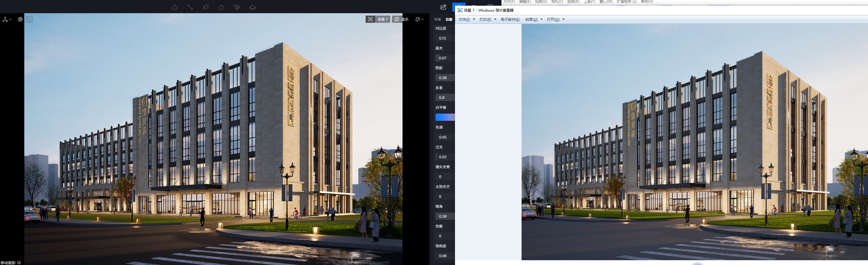Select the leaf vegetation tool icon
The width and height of the screenshot is (868, 265).
tap(205, 7)
